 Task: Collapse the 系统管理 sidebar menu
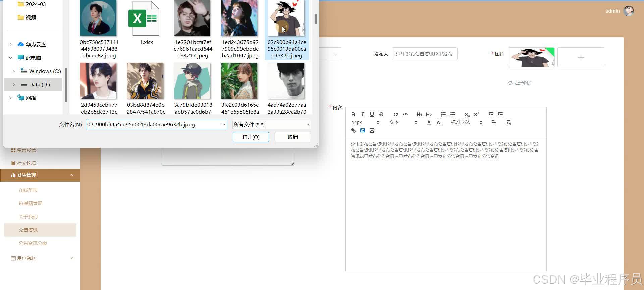40,175
